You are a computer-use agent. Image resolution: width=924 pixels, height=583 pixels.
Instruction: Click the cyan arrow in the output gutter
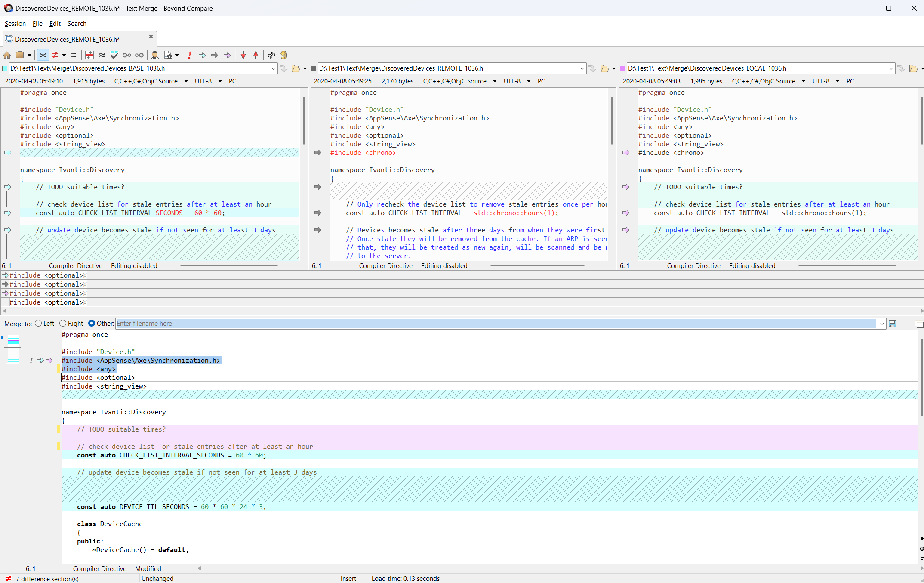[40, 361]
